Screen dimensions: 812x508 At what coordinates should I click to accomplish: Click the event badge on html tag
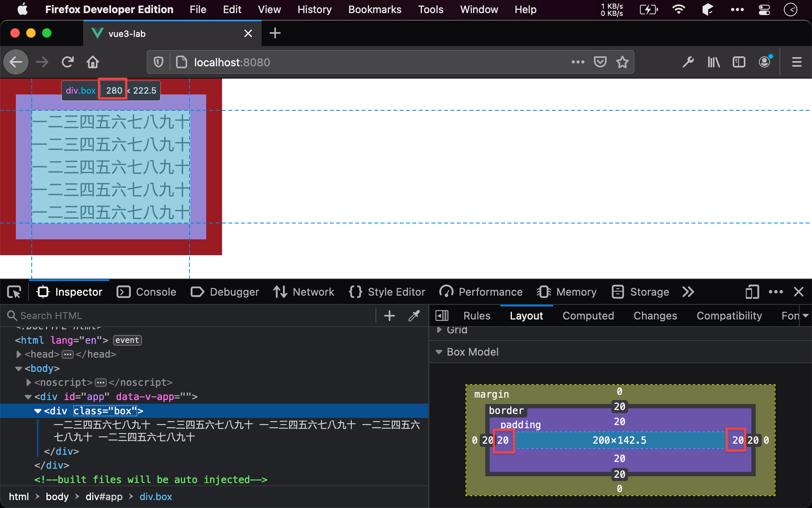(x=127, y=340)
